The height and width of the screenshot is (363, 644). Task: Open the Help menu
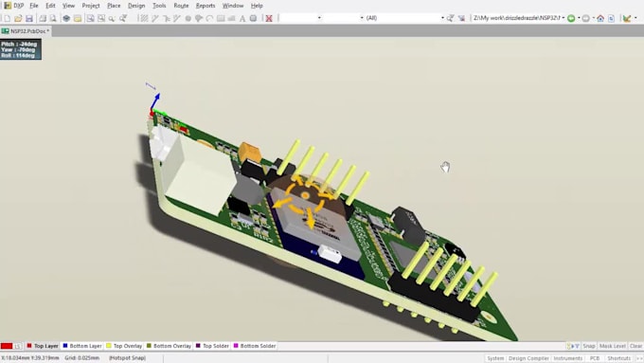click(257, 6)
